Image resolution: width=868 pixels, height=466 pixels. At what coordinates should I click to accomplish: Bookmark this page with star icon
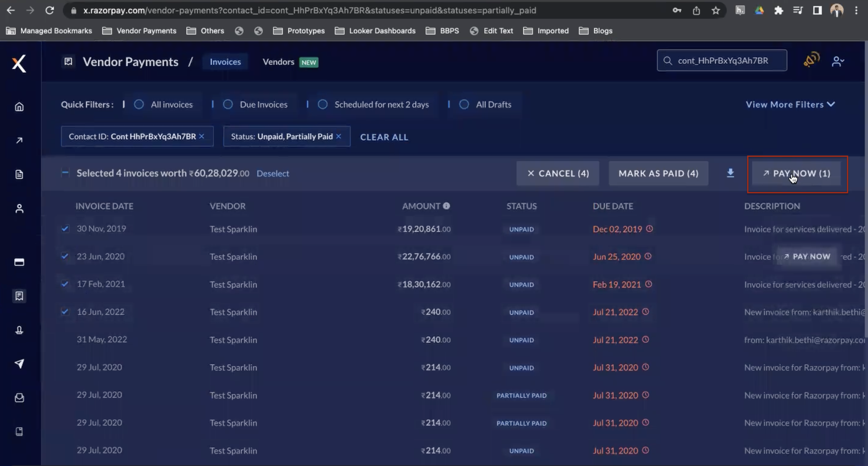716,10
